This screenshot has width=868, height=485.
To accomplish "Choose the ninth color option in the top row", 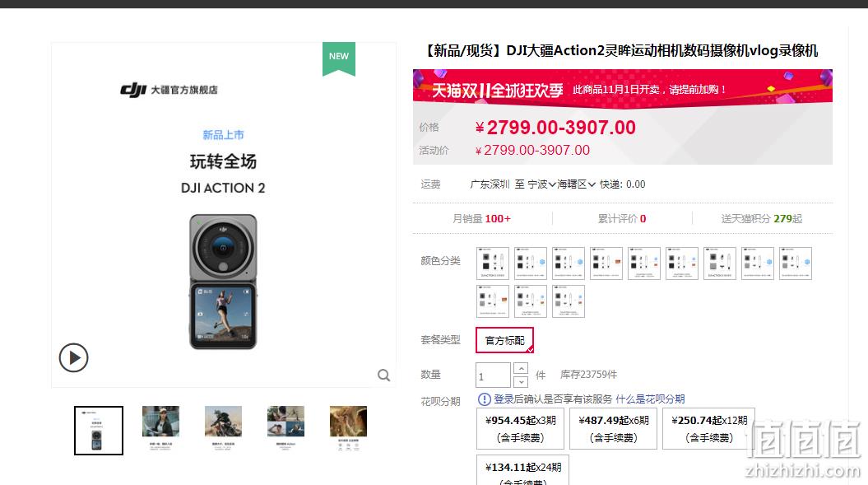I will tap(796, 263).
